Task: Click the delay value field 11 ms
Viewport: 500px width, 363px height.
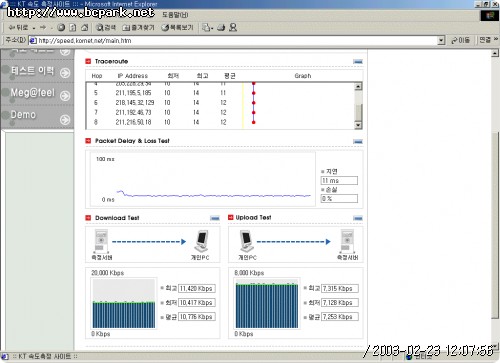Action: [339, 181]
